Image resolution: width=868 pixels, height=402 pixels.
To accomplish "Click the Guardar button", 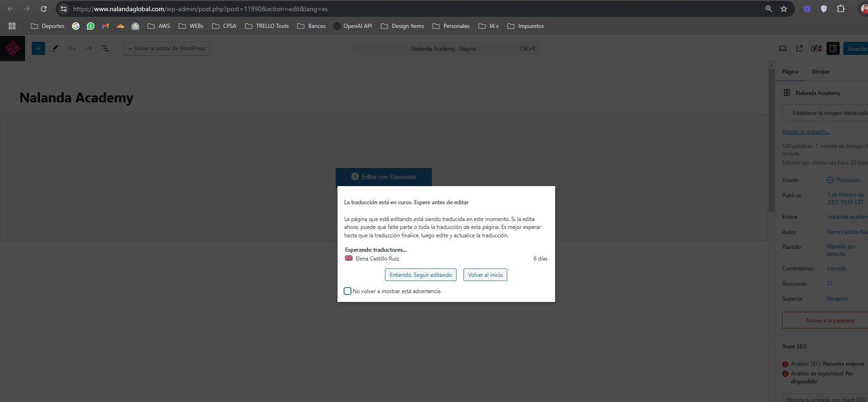I will (x=856, y=48).
